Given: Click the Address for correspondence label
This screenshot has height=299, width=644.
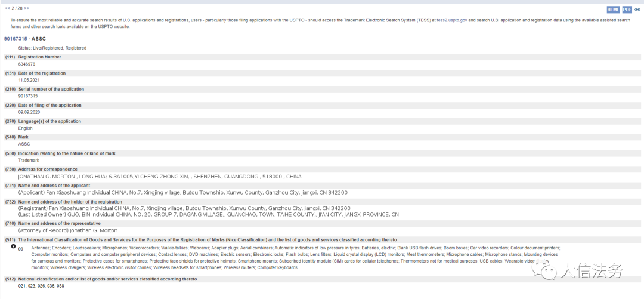Looking at the screenshot, I should pos(48,169).
